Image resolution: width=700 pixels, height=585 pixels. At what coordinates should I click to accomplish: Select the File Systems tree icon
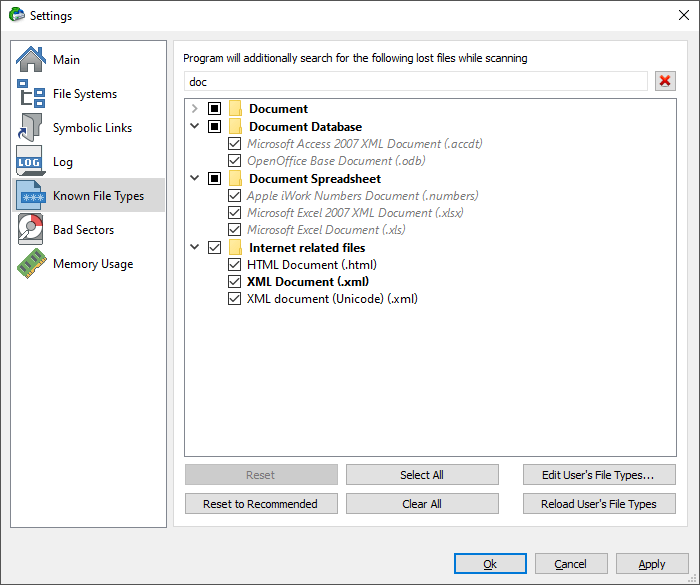coord(31,93)
